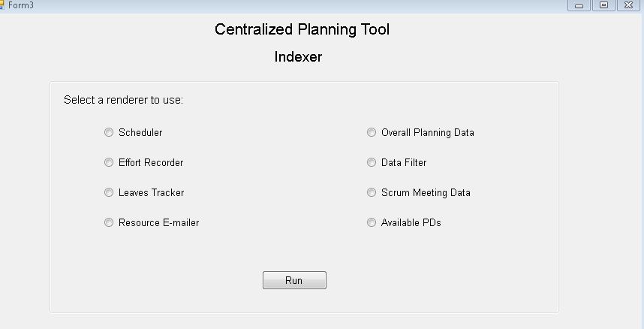Restore down the Form3 window
644x329 pixels.
coord(603,5)
